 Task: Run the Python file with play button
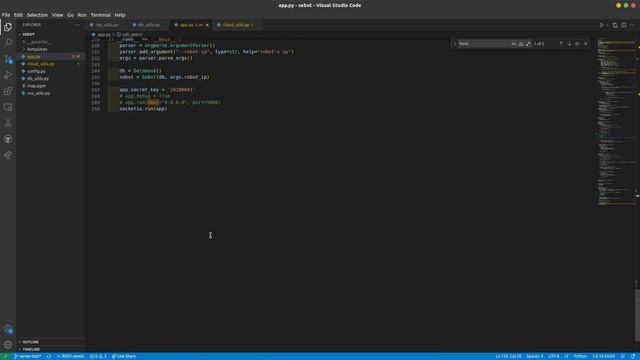coord(601,25)
